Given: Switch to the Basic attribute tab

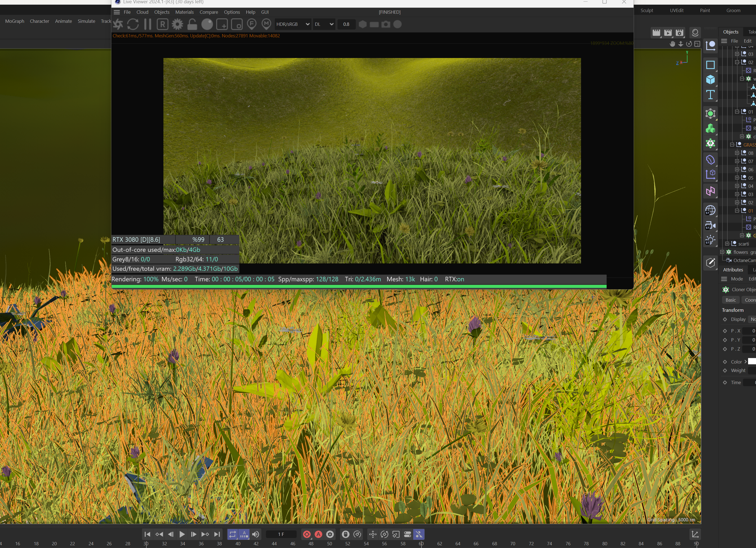Looking at the screenshot, I should (730, 300).
